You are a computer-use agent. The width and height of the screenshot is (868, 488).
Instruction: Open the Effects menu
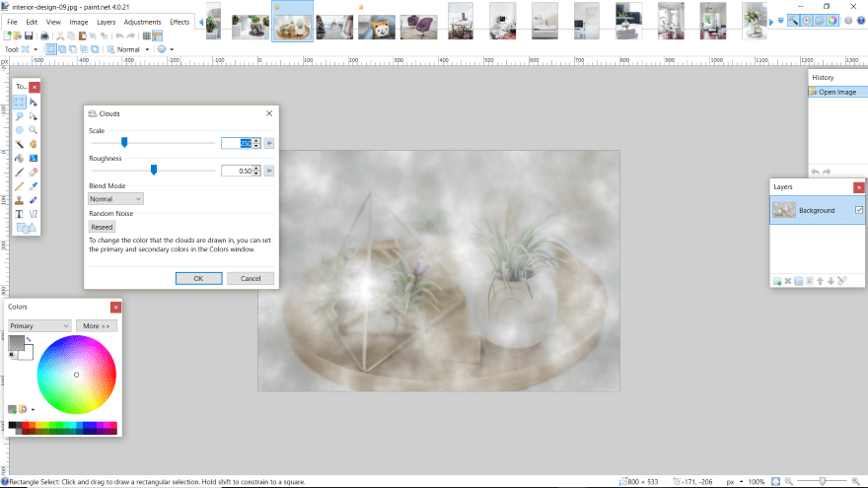coord(180,22)
